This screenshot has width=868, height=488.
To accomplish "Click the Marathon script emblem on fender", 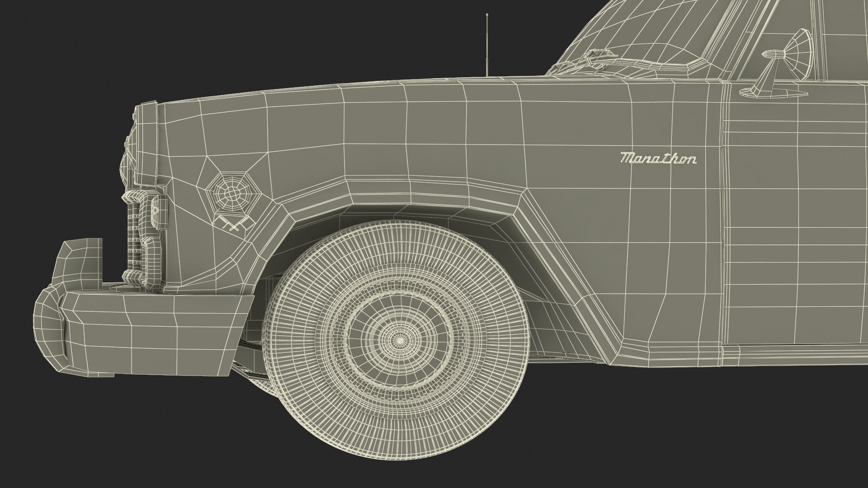I will point(658,159).
